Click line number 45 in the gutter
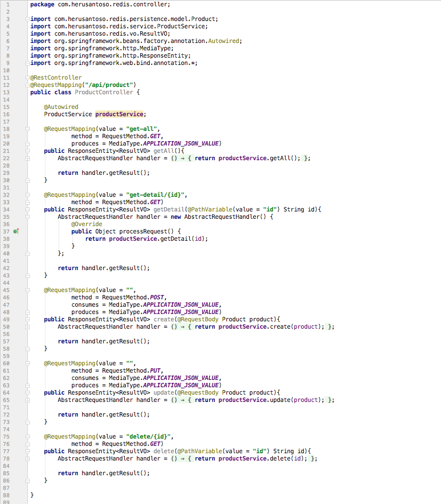The width and height of the screenshot is (441, 504). pyautogui.click(x=7, y=290)
